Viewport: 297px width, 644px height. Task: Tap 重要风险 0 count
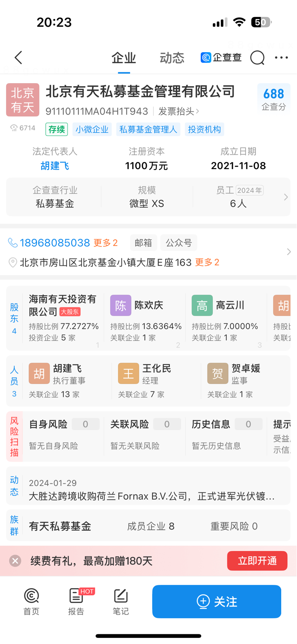click(x=234, y=526)
